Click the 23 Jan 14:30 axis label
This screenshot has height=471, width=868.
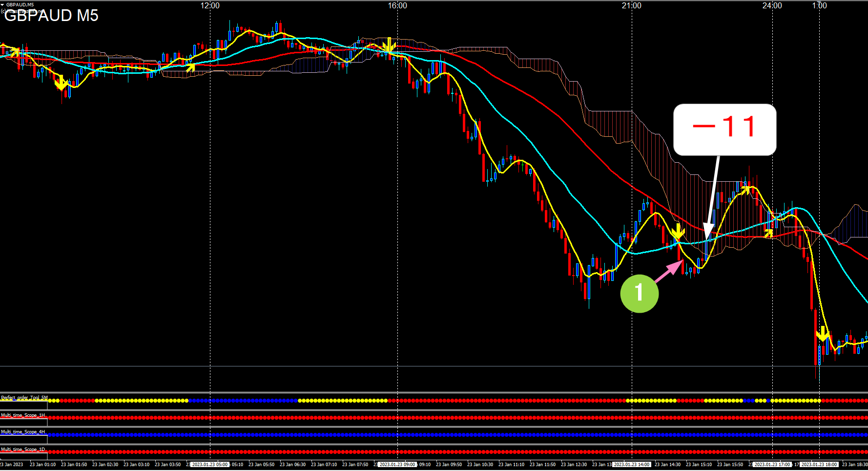667,465
